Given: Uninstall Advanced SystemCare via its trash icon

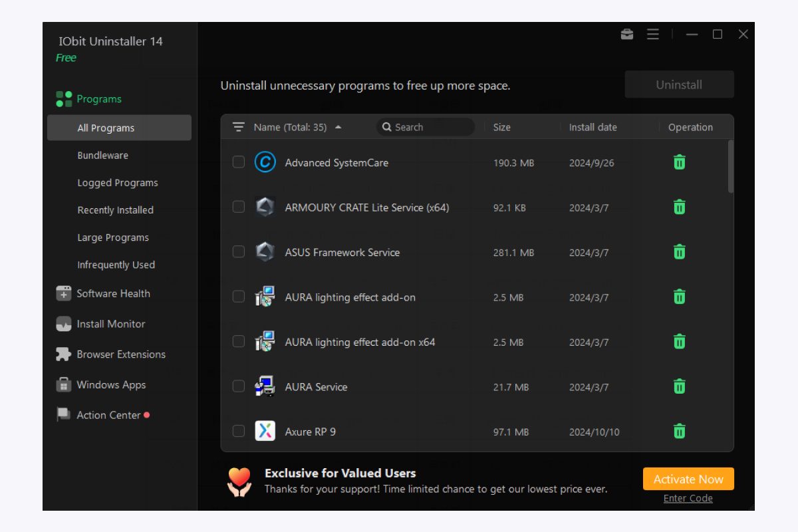Looking at the screenshot, I should tap(678, 162).
